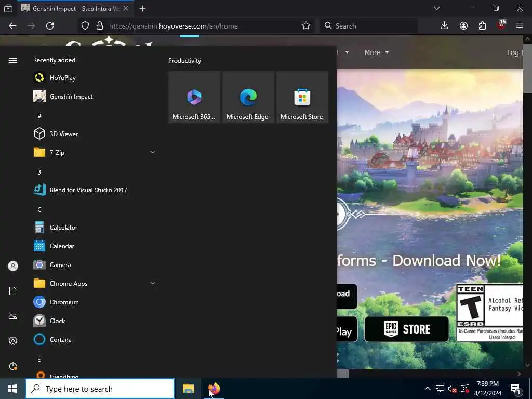Open Firefox extensions icon
Image resolution: width=532 pixels, height=399 pixels.
point(482,26)
